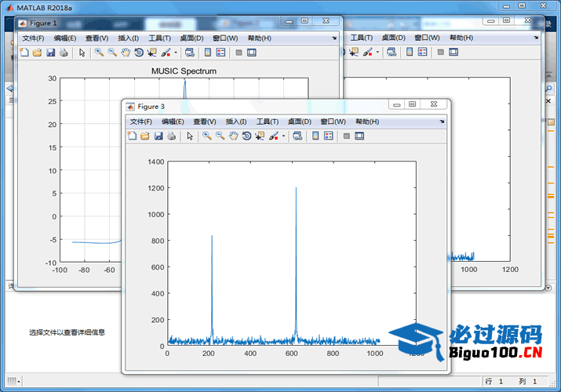This screenshot has width=561, height=392.
Task: Click New Figure icon in Figure 3 toolbar
Action: pos(132,136)
